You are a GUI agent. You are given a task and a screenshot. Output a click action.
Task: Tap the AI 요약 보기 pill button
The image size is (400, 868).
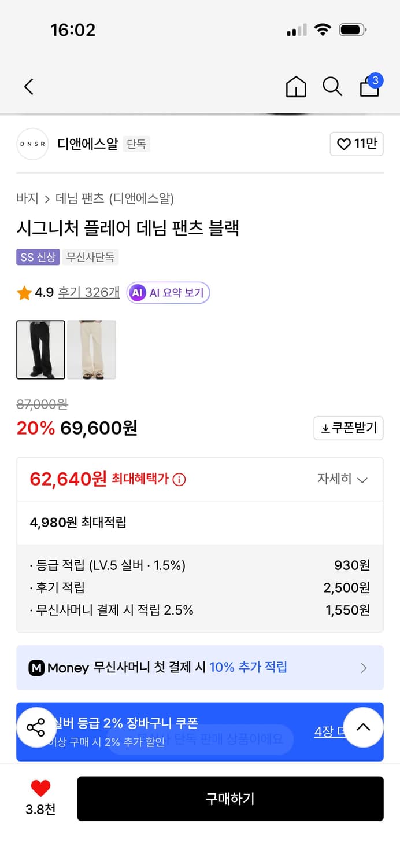[x=168, y=293]
